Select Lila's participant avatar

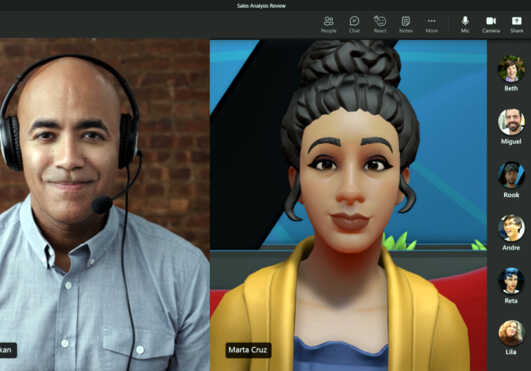coord(511,333)
